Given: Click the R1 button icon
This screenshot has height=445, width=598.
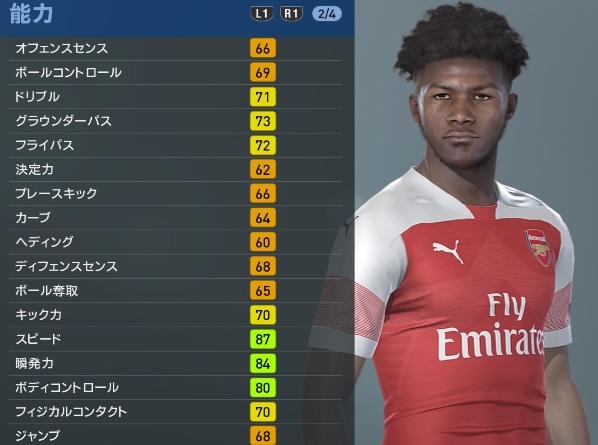Looking at the screenshot, I should click(291, 14).
